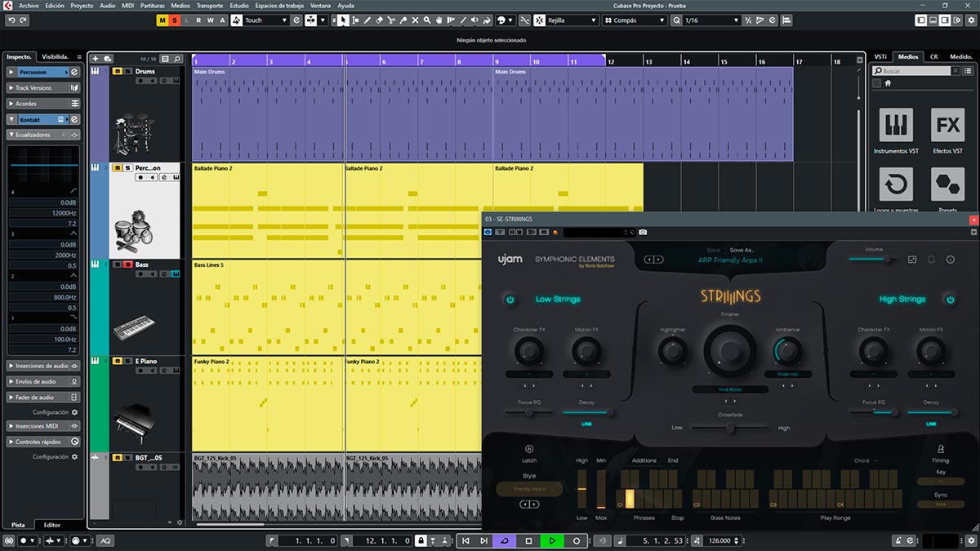Adjust the ujam Volume slider

coord(874,259)
